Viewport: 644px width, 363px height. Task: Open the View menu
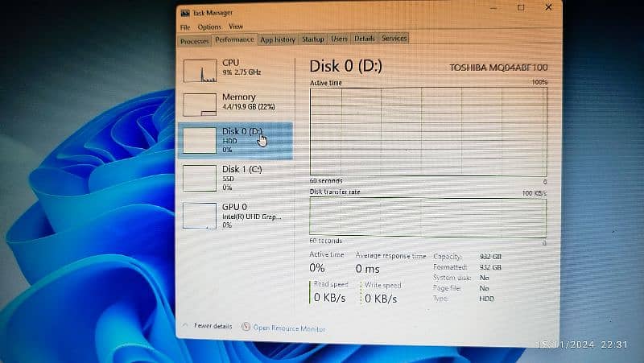[235, 27]
